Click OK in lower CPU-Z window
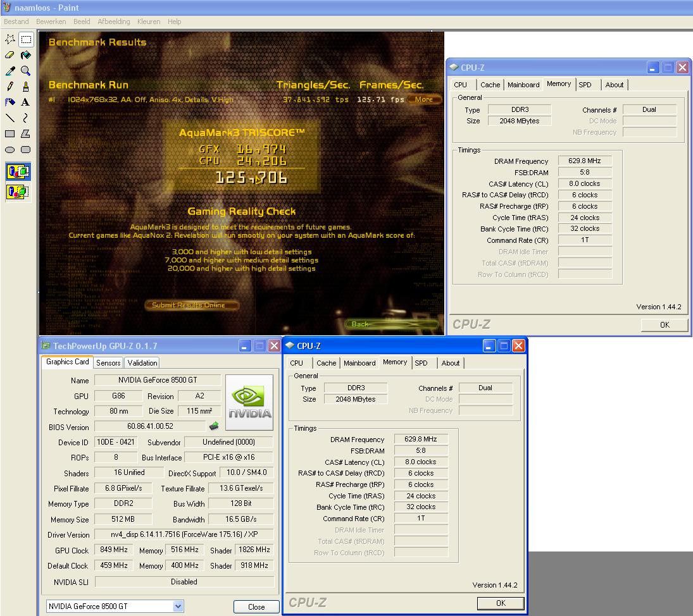 501,603
